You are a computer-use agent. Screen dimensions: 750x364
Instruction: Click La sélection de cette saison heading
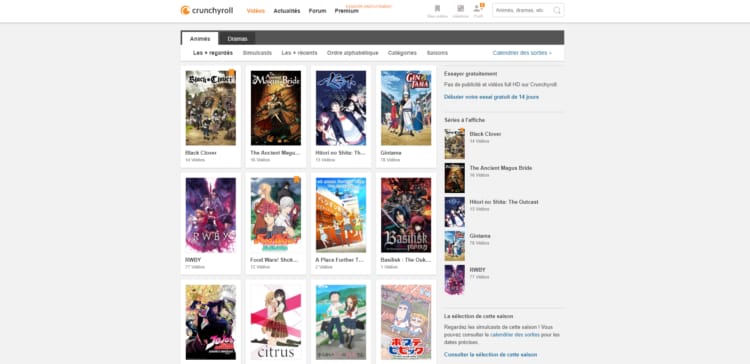tap(478, 317)
